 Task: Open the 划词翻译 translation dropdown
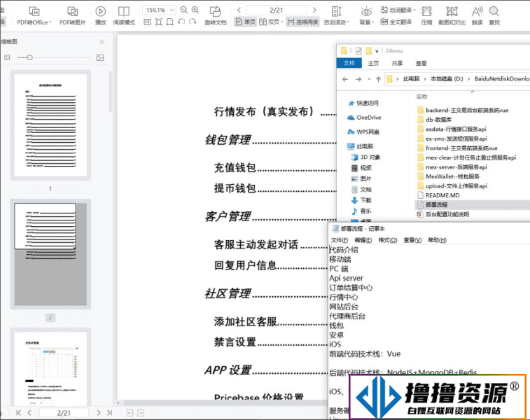398,10
